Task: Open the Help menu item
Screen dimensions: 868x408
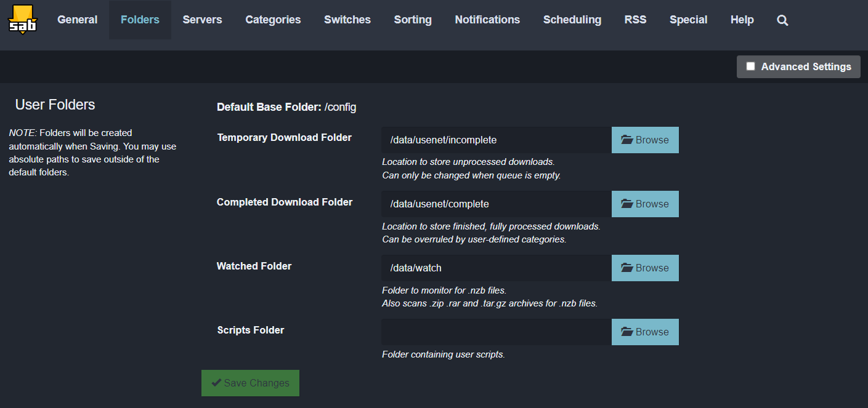Action: 742,20
